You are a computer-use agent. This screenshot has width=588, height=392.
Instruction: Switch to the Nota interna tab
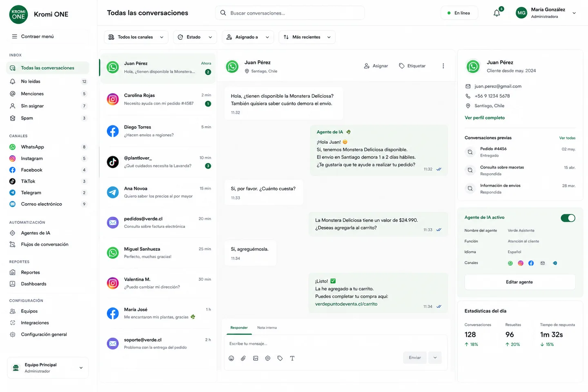click(267, 327)
